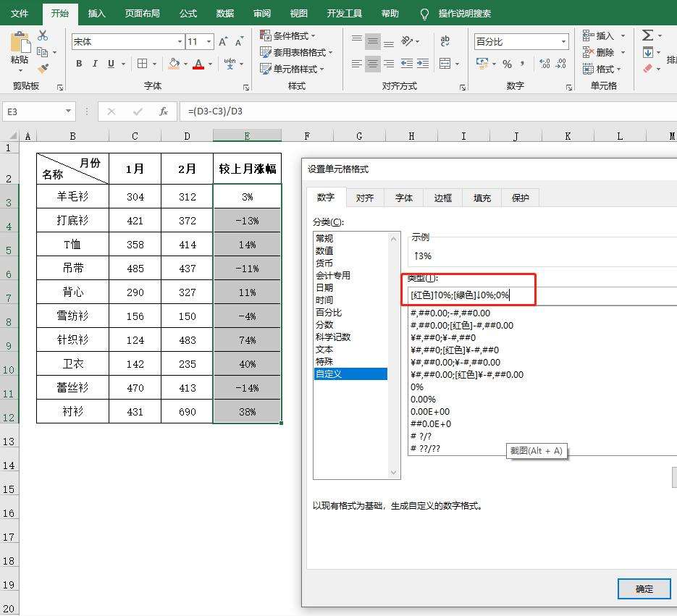The height and width of the screenshot is (616, 677).
Task: Click the Format Painter brush icon
Action: (x=43, y=68)
